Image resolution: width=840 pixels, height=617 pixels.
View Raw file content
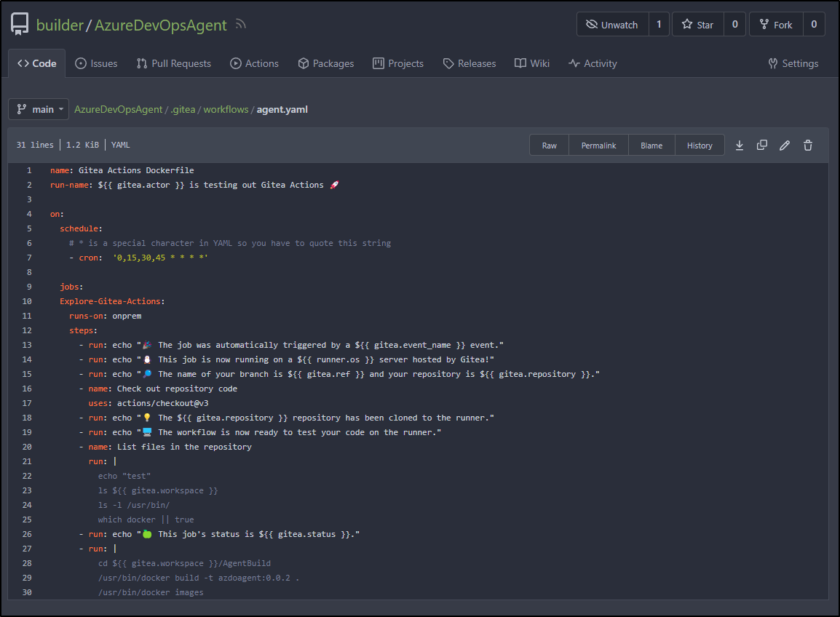click(549, 145)
